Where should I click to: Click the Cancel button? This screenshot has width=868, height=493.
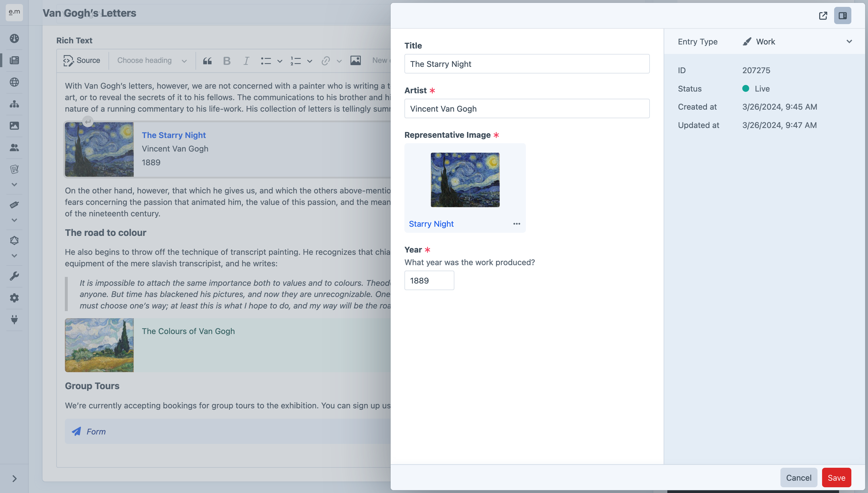click(x=798, y=478)
